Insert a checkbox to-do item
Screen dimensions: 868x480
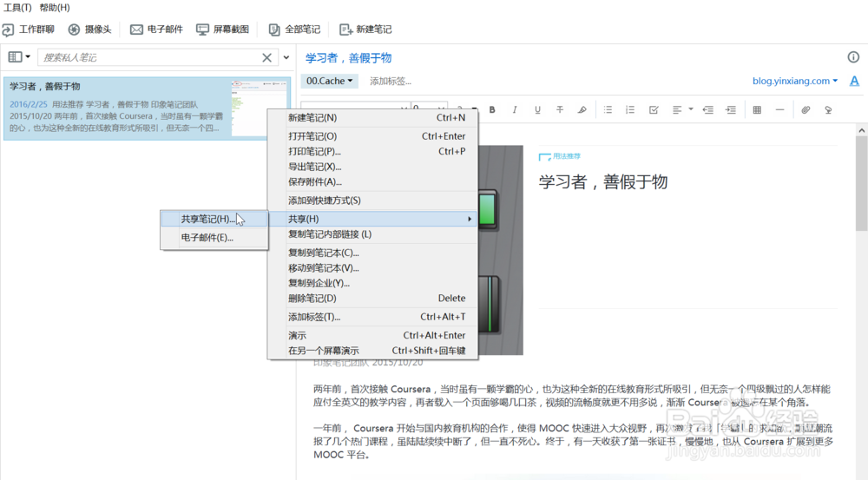[654, 109]
